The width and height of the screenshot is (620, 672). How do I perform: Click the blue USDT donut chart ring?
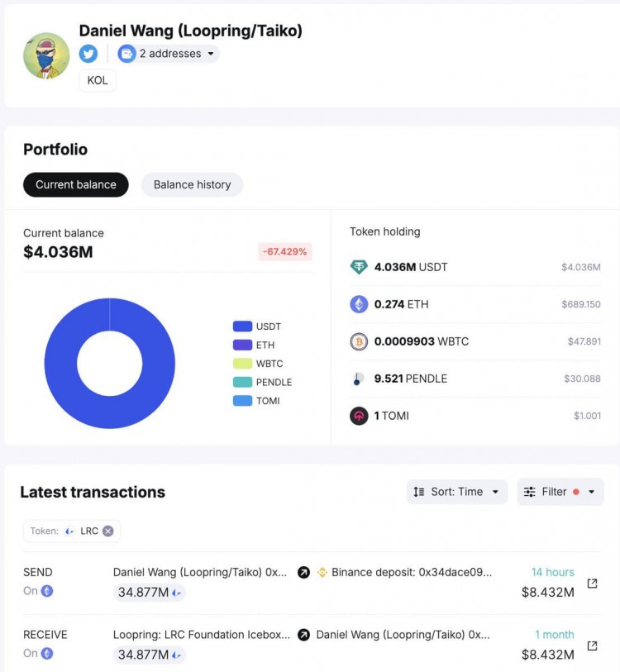(x=61, y=364)
